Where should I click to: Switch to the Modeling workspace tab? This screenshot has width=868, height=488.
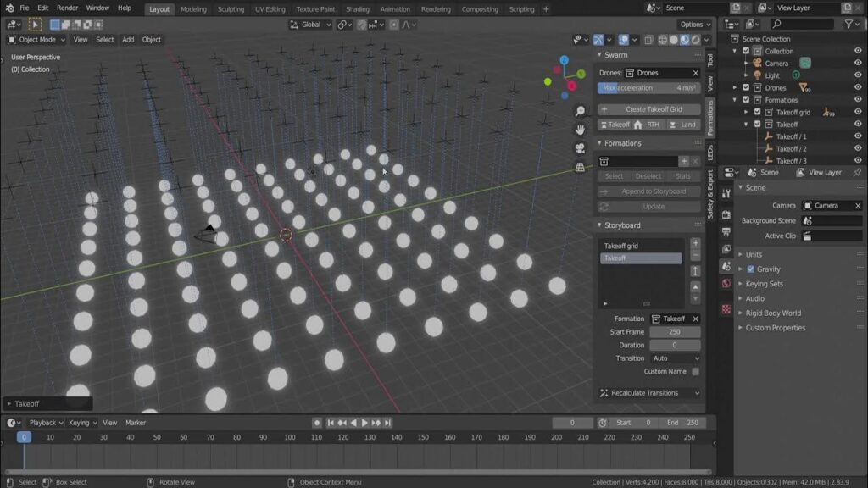pos(193,8)
